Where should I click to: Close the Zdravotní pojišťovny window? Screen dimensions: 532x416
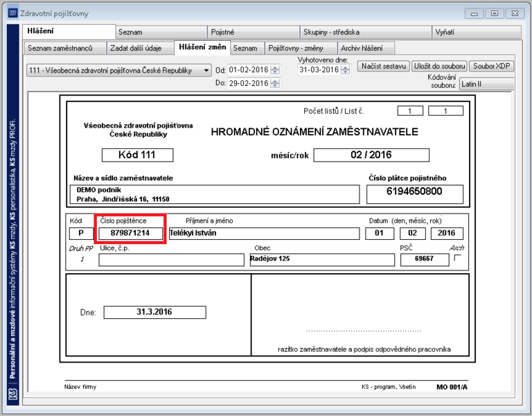click(x=515, y=13)
